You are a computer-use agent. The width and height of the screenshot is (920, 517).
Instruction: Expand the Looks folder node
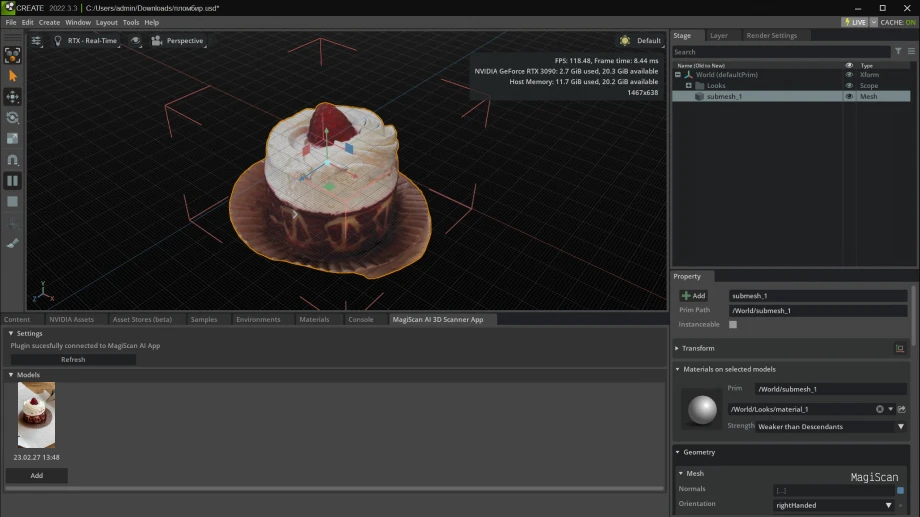pyautogui.click(x=689, y=86)
